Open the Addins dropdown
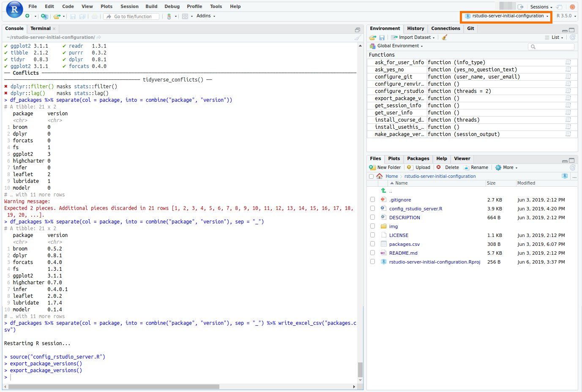Viewport: 582px width, 392px height. 206,16
